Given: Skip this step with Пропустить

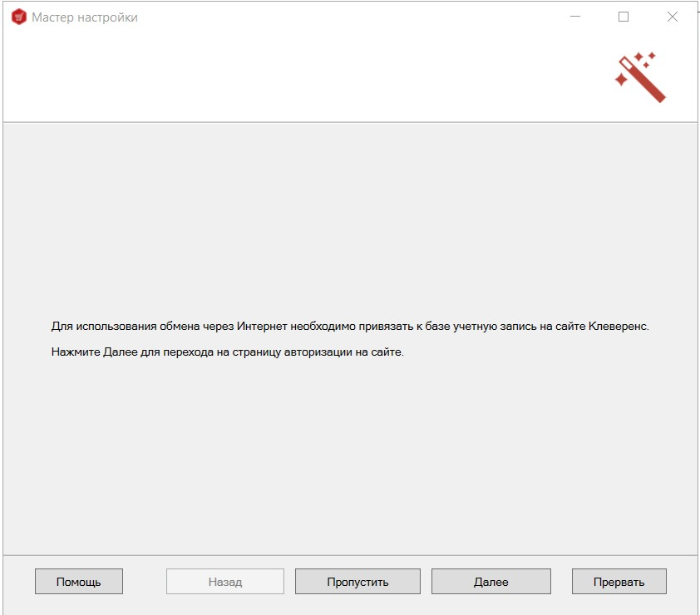Looking at the screenshot, I should (x=357, y=581).
